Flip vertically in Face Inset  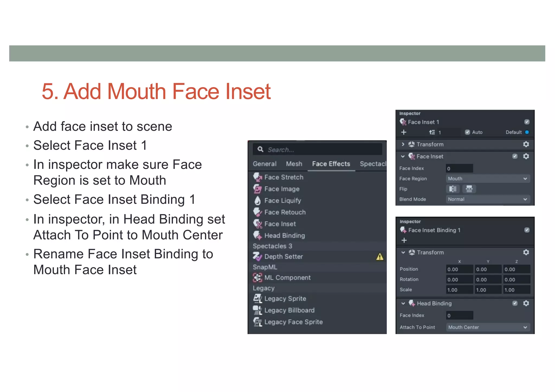[469, 189]
